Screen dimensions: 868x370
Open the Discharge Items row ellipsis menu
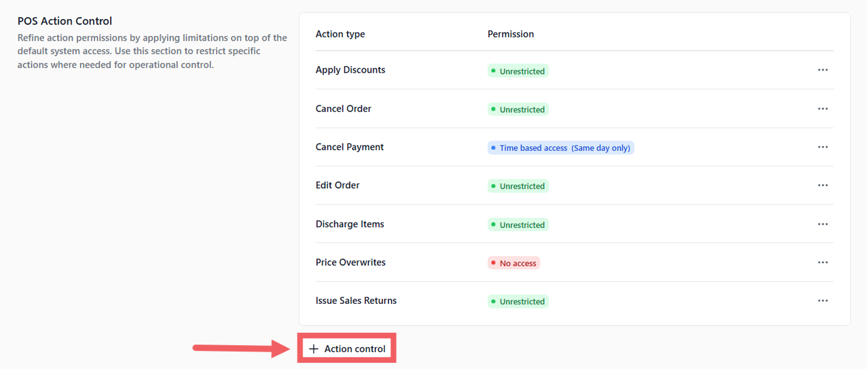click(822, 224)
